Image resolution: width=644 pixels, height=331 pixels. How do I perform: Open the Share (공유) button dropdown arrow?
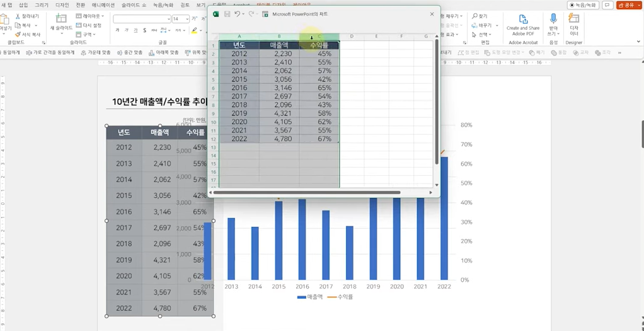tap(638, 5)
